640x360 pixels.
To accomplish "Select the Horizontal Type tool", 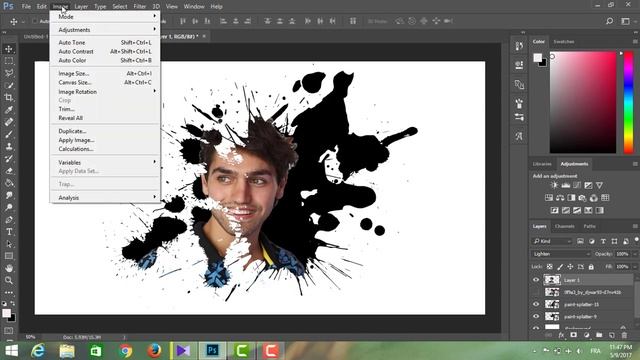I will tap(9, 232).
